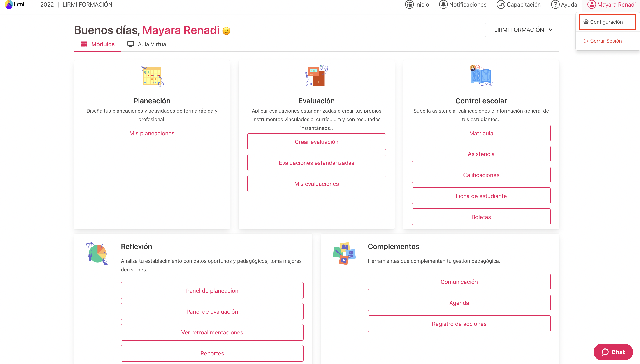
Task: Click the Aula Virtual monitor icon
Action: tap(130, 44)
